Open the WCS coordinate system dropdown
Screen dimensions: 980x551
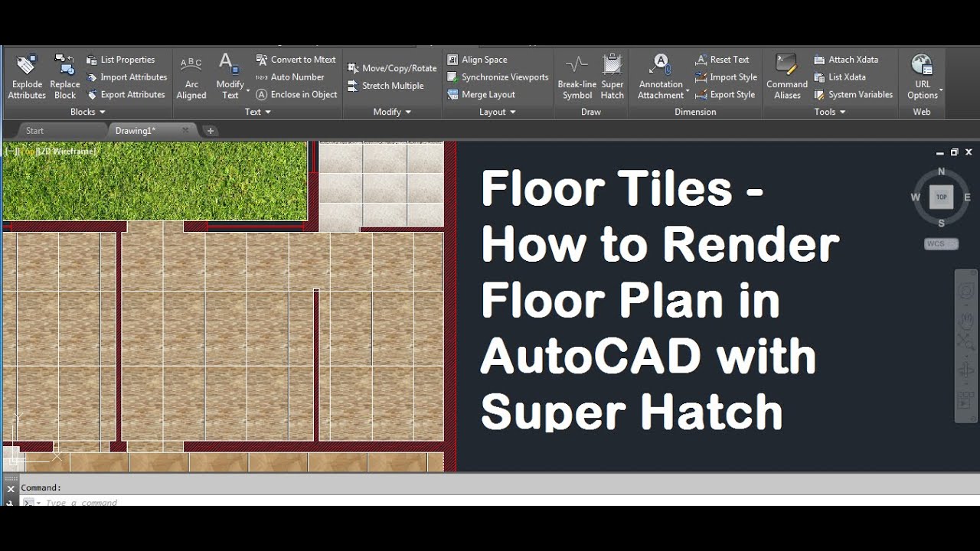click(942, 244)
